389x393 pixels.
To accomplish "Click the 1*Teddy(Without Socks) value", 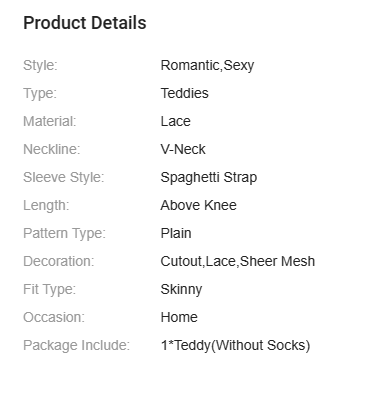I will [235, 345].
